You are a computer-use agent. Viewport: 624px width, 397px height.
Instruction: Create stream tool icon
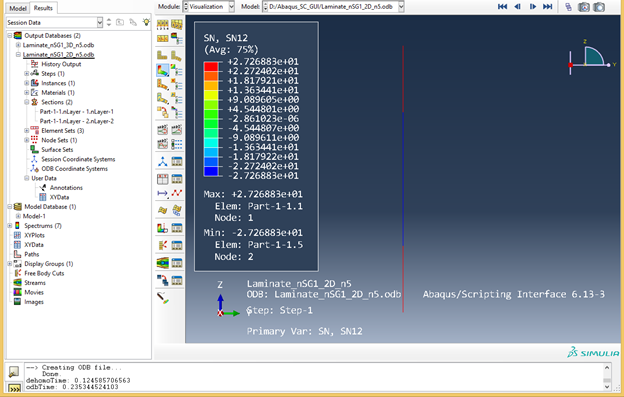162,263
